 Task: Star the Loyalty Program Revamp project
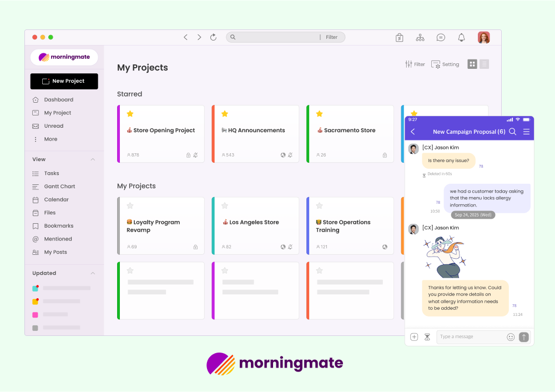(x=130, y=205)
